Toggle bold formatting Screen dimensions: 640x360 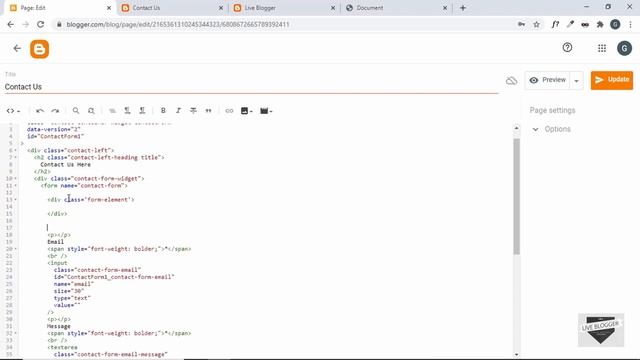[x=163, y=111]
